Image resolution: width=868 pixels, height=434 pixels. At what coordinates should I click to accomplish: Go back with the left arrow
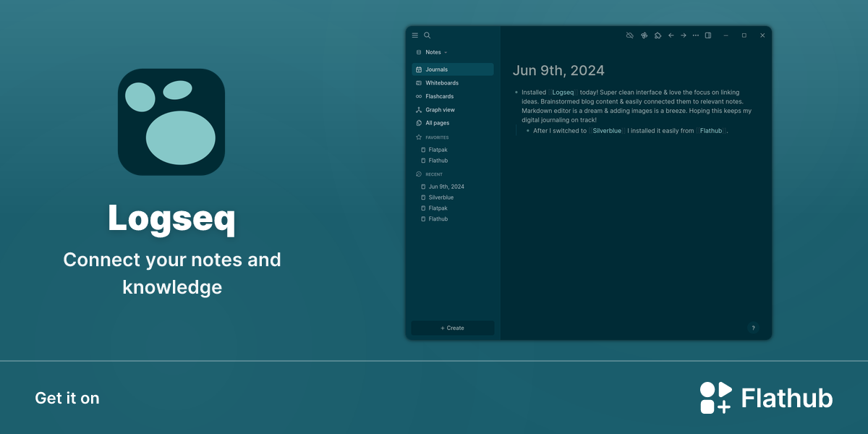click(671, 35)
